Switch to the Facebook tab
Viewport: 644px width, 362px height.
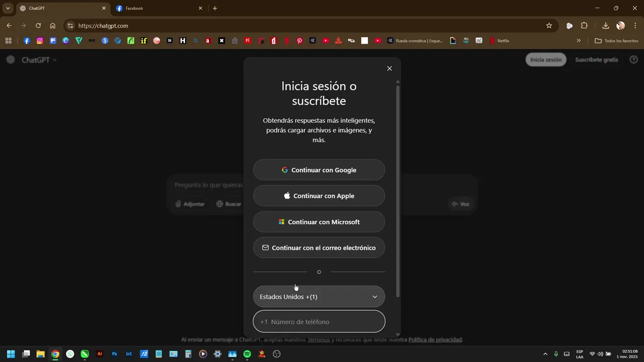tap(158, 9)
